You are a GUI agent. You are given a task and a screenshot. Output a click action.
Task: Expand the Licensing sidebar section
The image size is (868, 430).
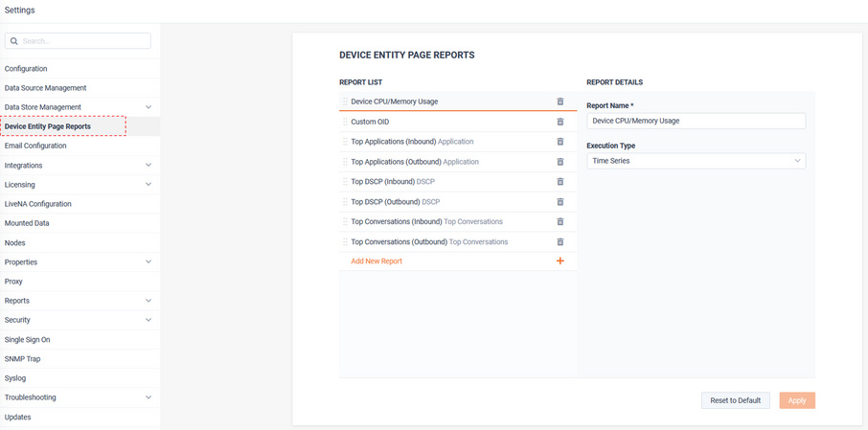148,185
